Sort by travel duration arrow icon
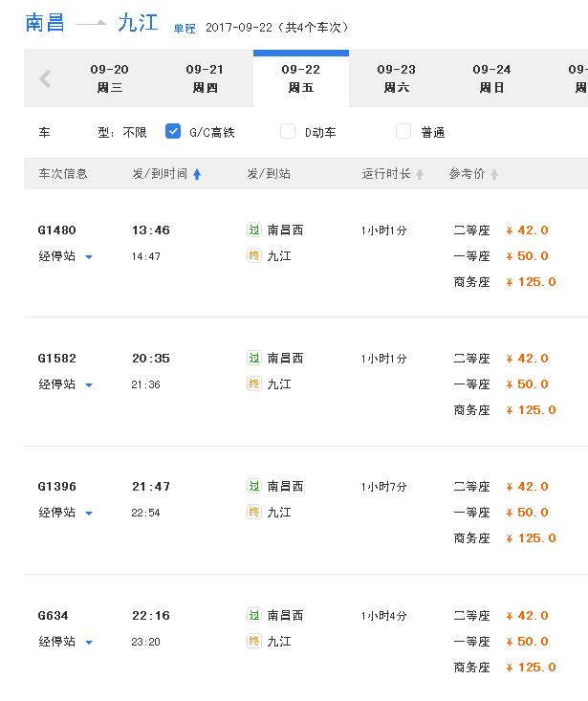 [x=420, y=174]
